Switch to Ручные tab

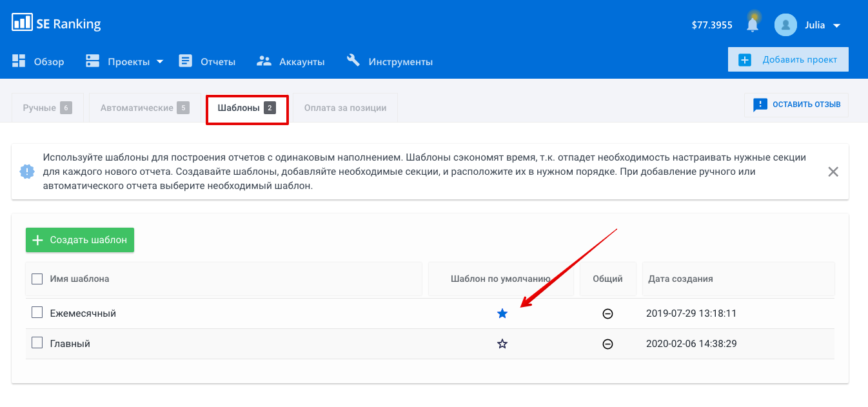pyautogui.click(x=48, y=108)
